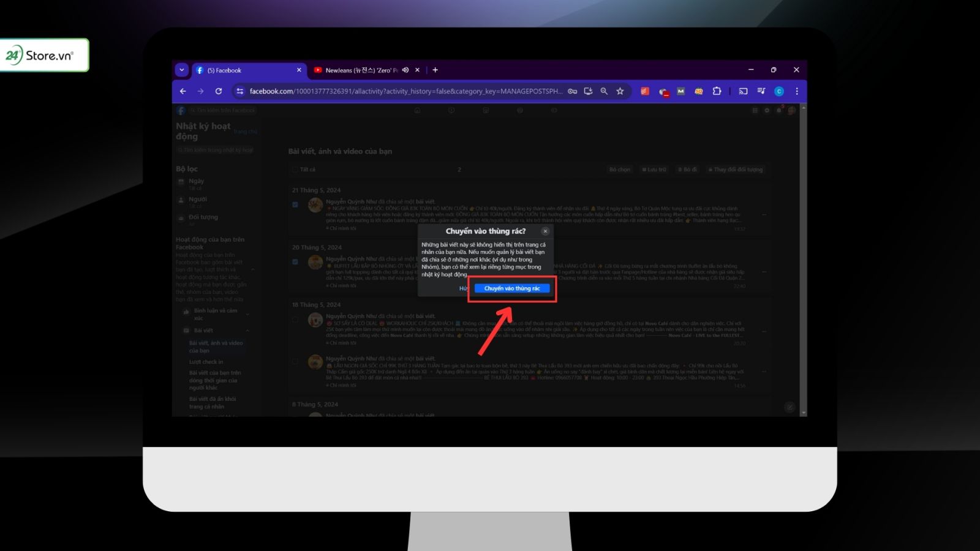The height and width of the screenshot is (551, 980).
Task: Reload the Facebook page
Action: pyautogui.click(x=219, y=91)
